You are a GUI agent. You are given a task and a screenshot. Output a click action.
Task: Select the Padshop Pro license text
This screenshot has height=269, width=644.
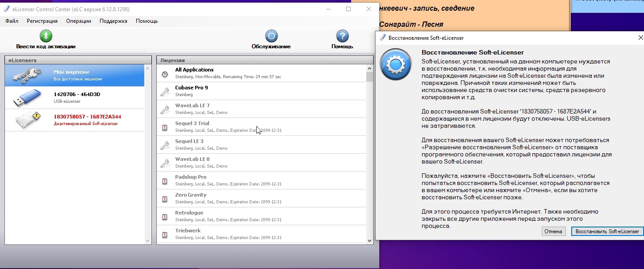point(191,177)
